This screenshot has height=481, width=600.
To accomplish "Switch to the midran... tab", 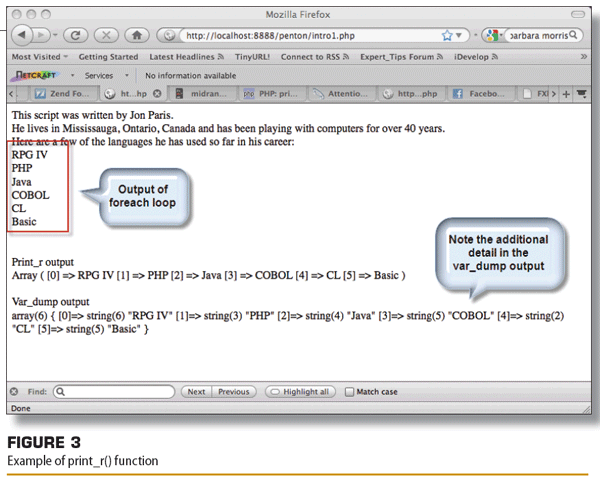I will (x=201, y=94).
